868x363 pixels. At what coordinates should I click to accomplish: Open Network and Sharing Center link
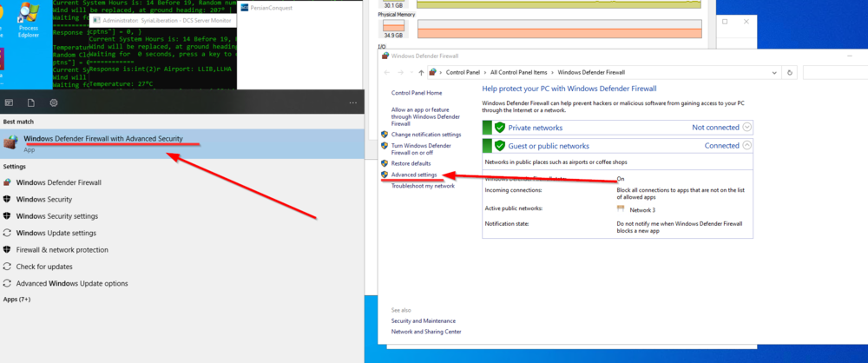click(x=426, y=332)
